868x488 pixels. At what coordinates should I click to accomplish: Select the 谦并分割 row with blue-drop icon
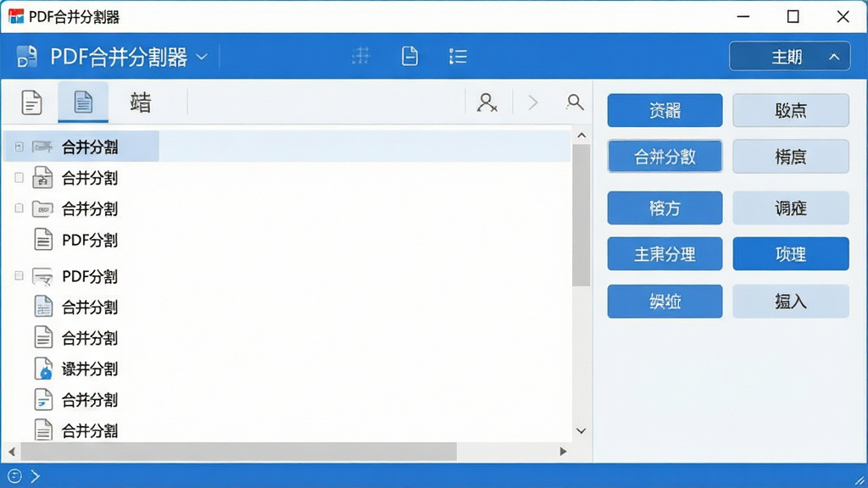click(90, 369)
